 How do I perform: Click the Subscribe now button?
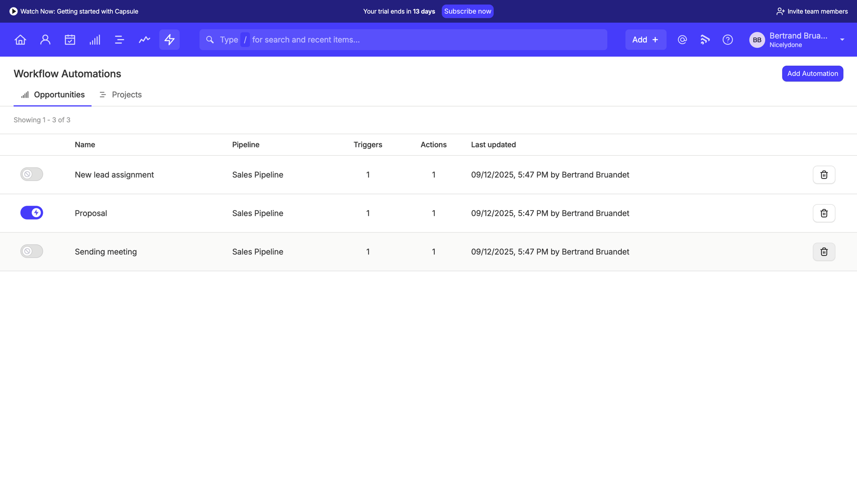pyautogui.click(x=467, y=11)
